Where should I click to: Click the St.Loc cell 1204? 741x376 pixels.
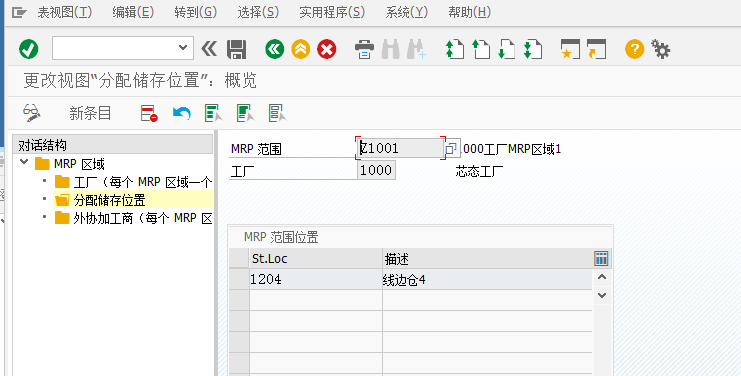316,279
